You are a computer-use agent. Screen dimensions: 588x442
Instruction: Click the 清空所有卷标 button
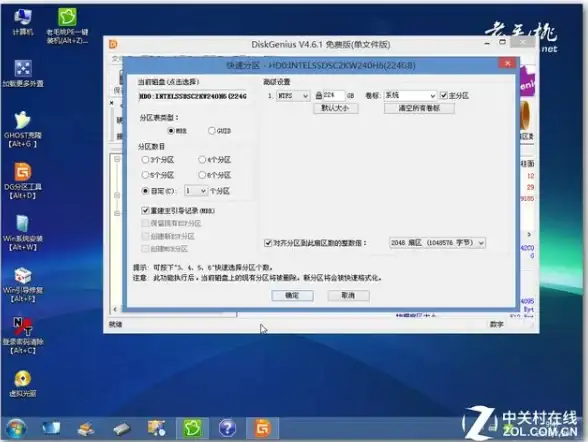(x=419, y=108)
